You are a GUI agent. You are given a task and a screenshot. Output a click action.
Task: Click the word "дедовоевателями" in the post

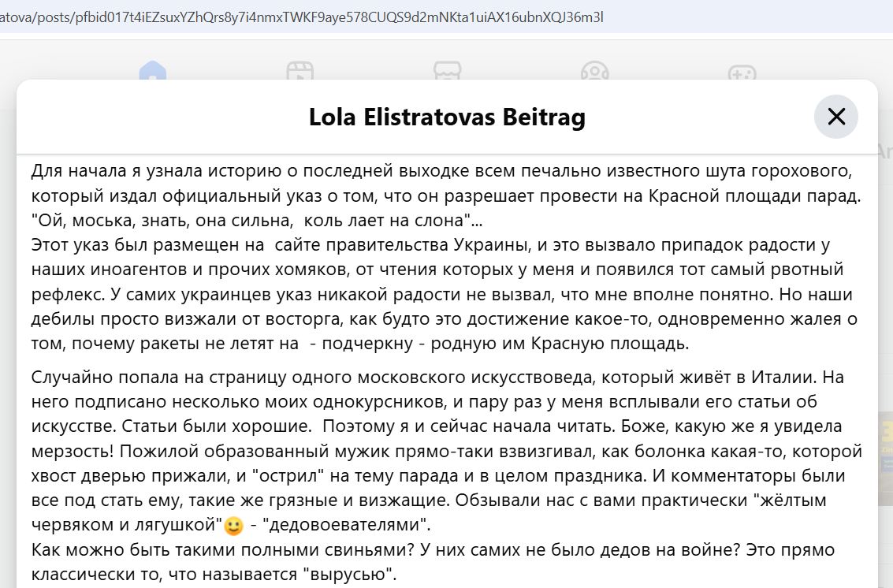coord(344,525)
